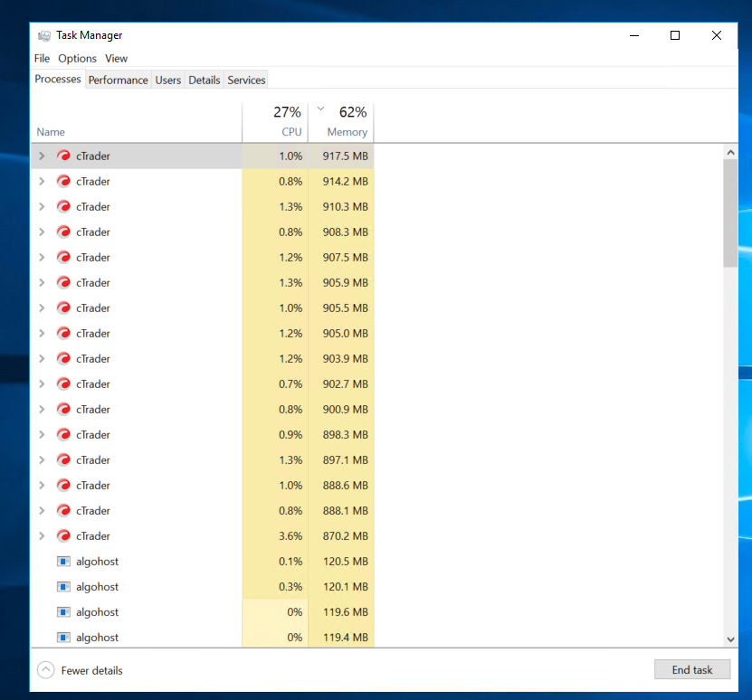Click the cTrader icon in the 888.1 MB row
The width and height of the screenshot is (752, 700).
click(x=63, y=511)
